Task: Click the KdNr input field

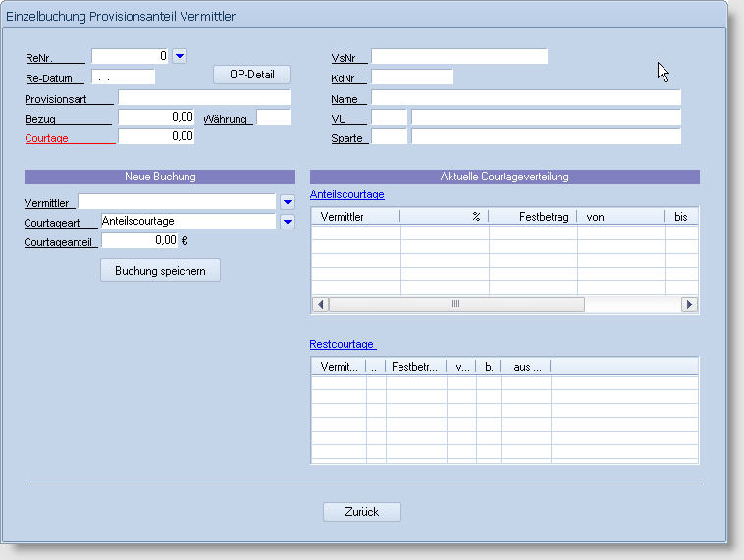Action: pos(412,77)
